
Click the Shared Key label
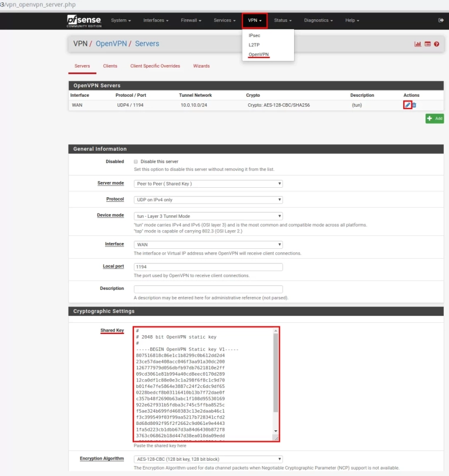point(112,330)
